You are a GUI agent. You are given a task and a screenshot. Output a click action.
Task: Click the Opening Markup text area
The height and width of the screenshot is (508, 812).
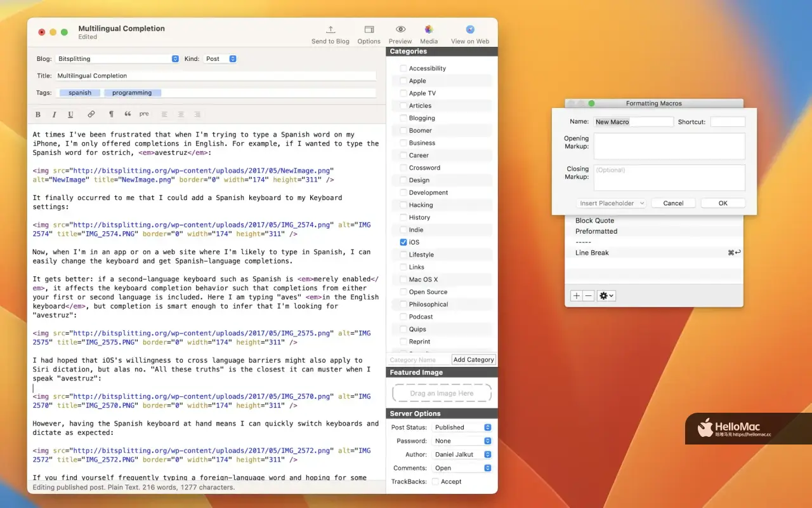669,146
